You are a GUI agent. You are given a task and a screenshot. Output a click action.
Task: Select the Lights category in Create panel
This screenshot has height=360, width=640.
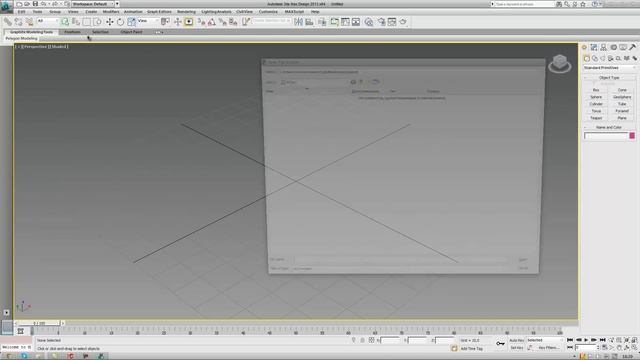coord(603,58)
